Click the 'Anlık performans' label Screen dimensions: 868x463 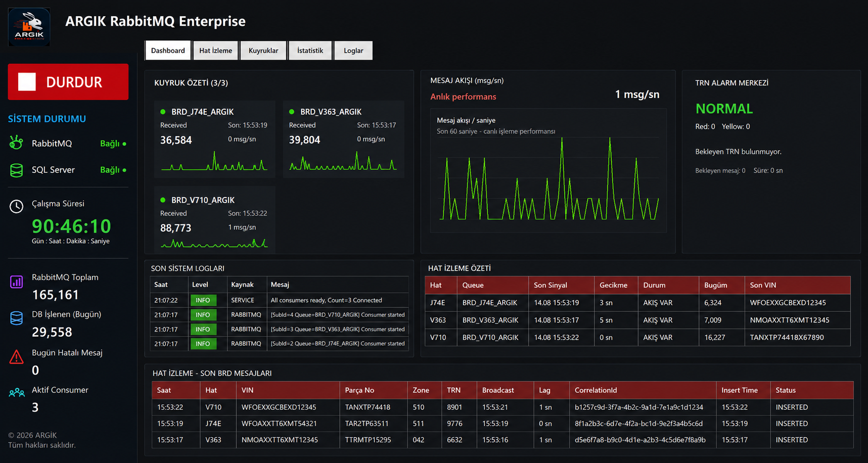pos(463,97)
